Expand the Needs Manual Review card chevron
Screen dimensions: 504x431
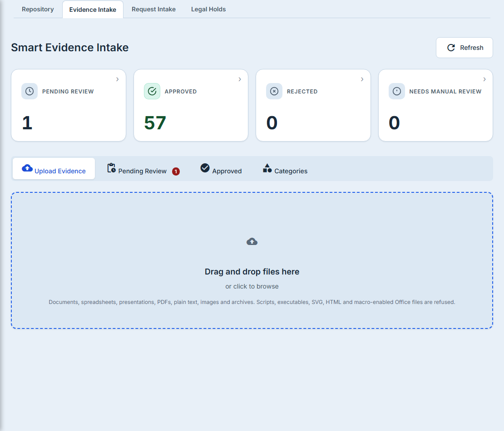484,79
